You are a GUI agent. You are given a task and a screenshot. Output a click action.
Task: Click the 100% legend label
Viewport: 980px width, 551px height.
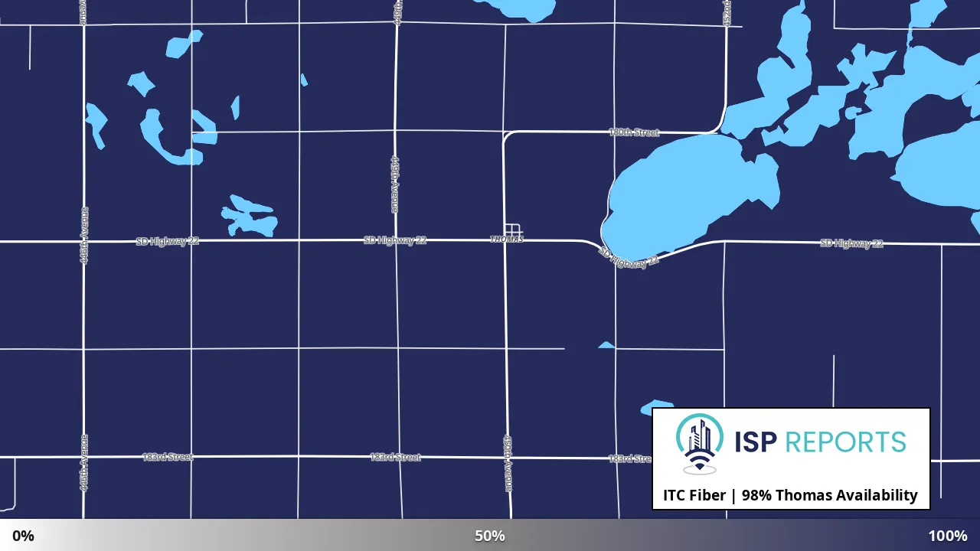coord(948,536)
